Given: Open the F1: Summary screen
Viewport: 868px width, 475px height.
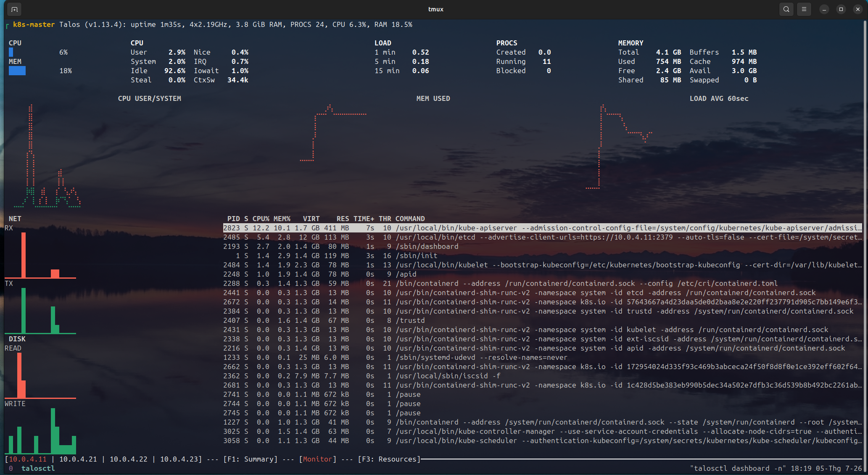Looking at the screenshot, I should 251,459.
